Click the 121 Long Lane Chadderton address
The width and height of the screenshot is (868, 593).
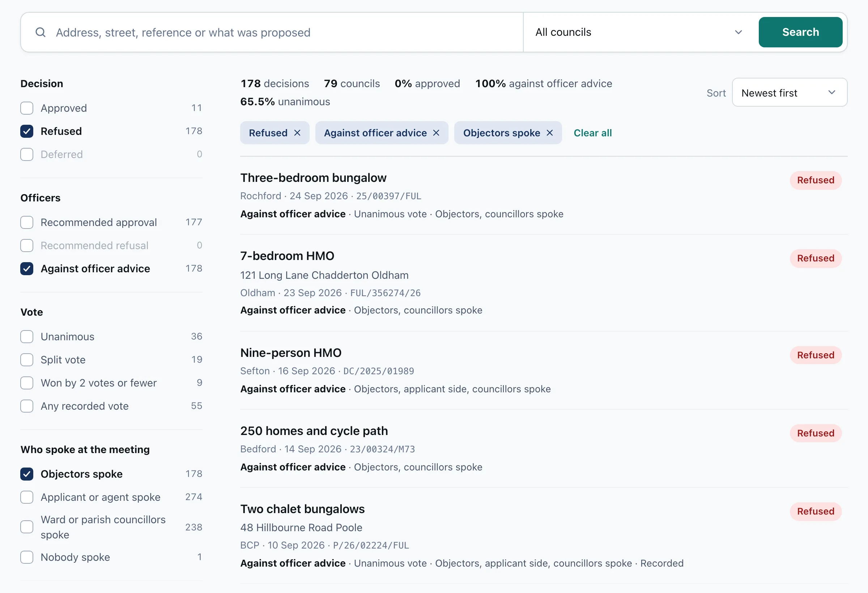tap(324, 275)
